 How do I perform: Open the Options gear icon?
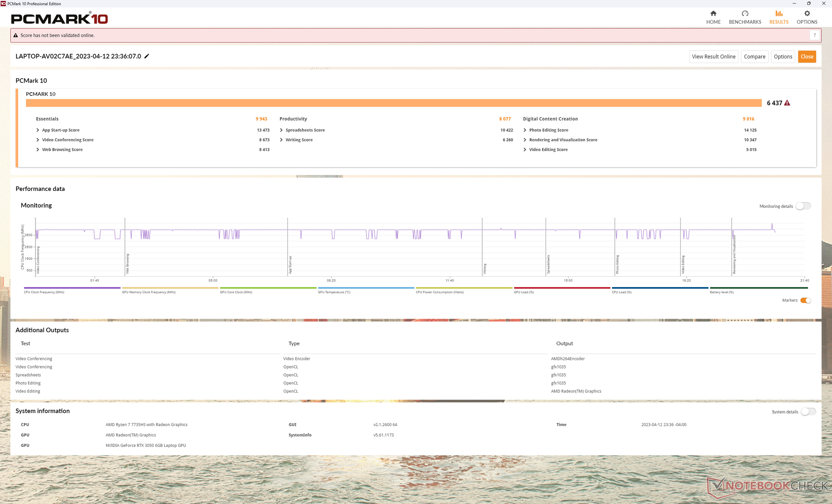pos(807,13)
